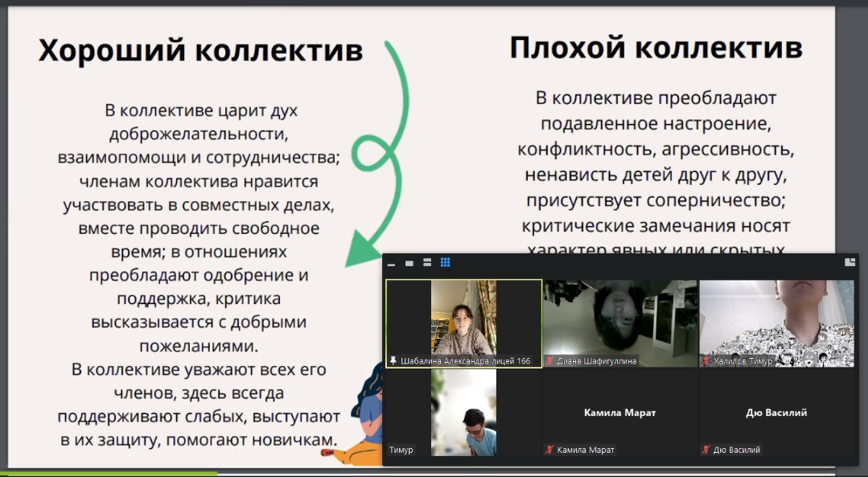This screenshot has height=477, width=868.
Task: Switch to thumbnail strip video view
Action: tap(427, 263)
